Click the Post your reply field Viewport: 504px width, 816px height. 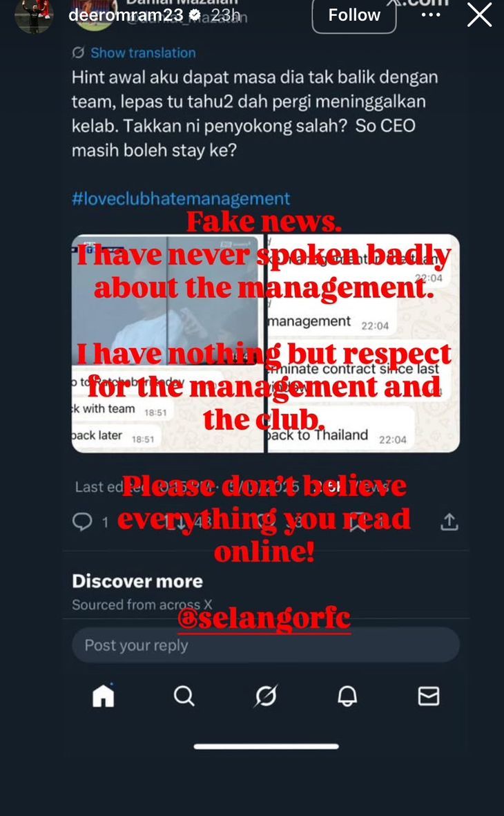point(266,645)
